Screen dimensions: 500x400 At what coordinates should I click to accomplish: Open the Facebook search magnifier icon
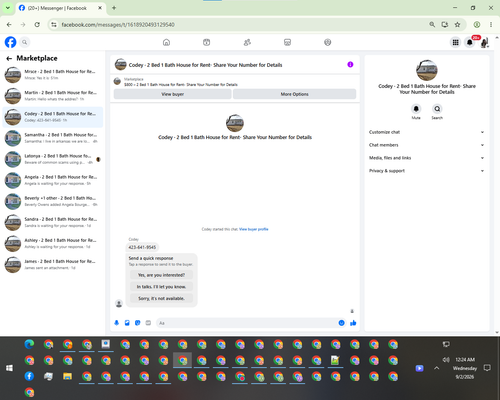pos(24,42)
